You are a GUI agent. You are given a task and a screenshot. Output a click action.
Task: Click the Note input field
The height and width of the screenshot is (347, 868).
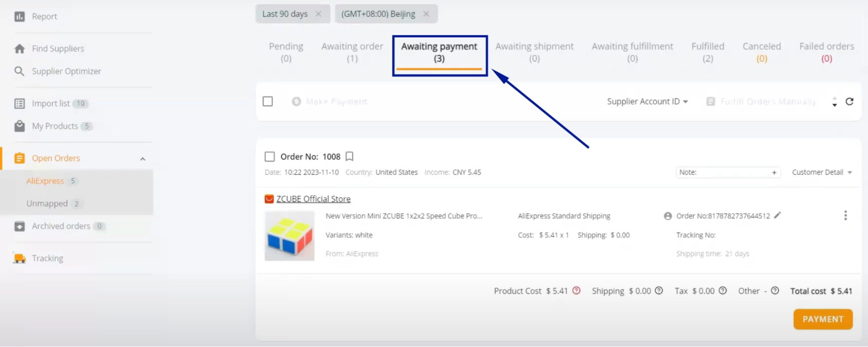[x=728, y=172]
